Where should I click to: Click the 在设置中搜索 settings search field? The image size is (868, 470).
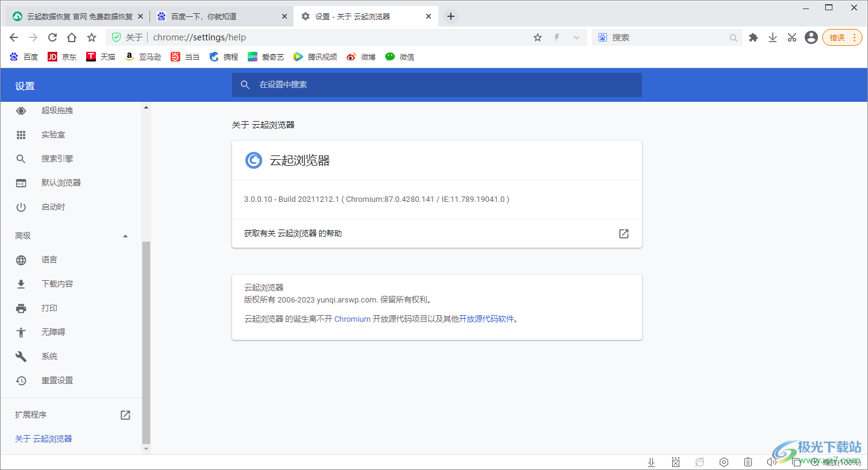click(437, 85)
